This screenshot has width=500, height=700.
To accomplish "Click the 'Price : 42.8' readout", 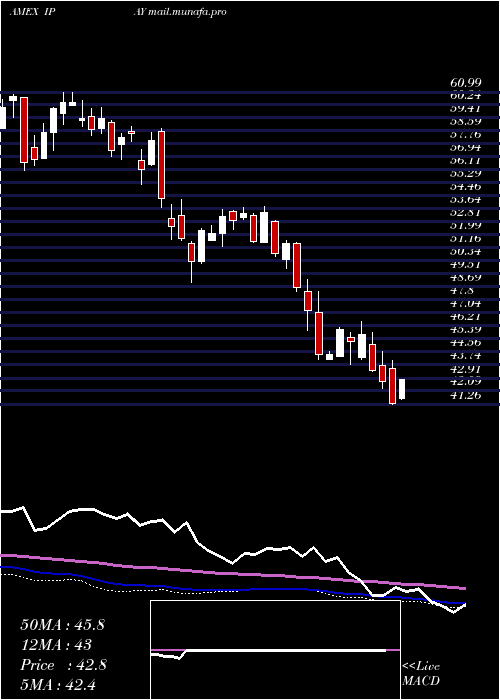I will point(63,665).
